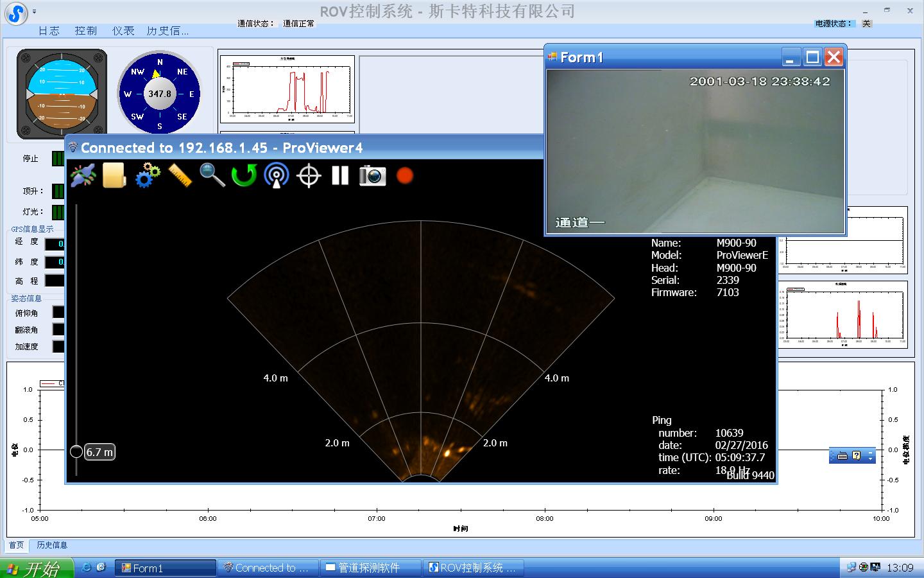Image resolution: width=924 pixels, height=578 pixels.
Task: Click the ProViewer connect sonar icon
Action: 83,175
